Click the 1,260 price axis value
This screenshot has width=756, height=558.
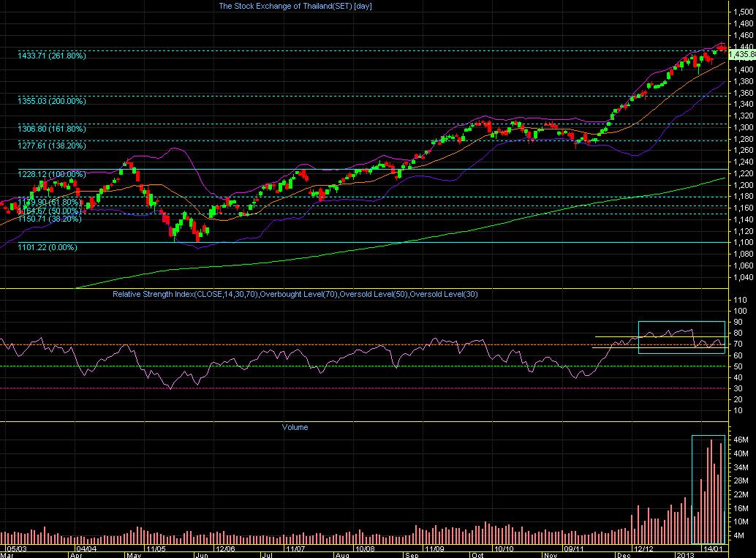743,151
